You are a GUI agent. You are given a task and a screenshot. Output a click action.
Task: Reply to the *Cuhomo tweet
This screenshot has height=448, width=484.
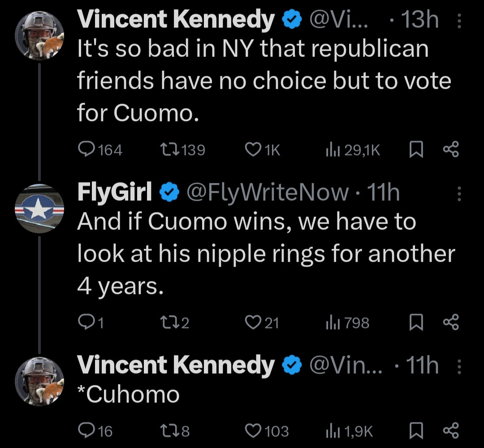point(85,431)
